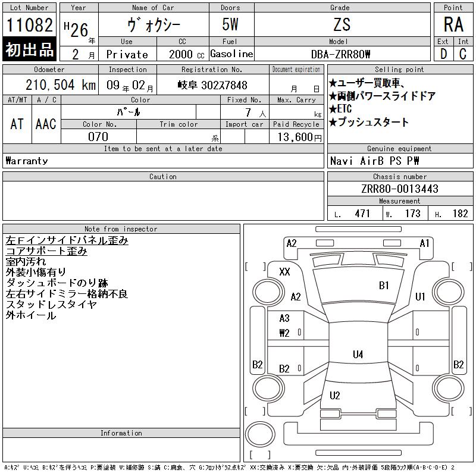
Task: Click the spare tire circle in the diagram
Action: (260, 434)
